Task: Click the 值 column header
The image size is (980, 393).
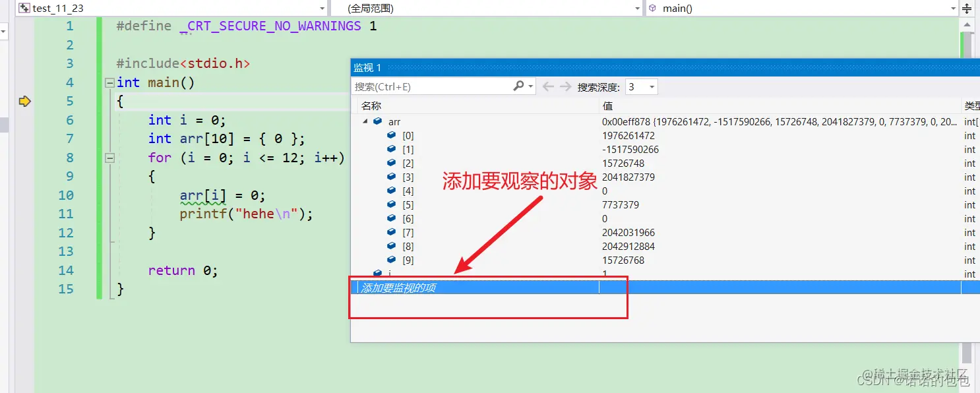Action: [607, 105]
